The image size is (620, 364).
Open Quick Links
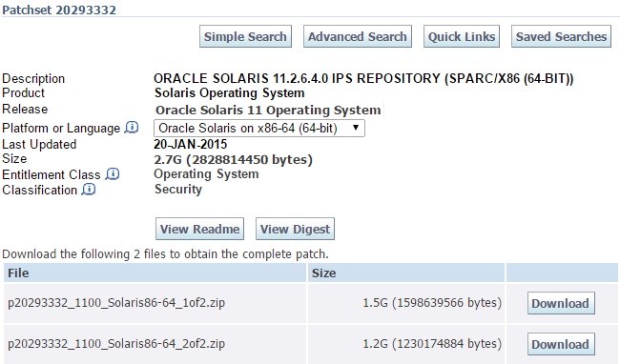pos(462,36)
